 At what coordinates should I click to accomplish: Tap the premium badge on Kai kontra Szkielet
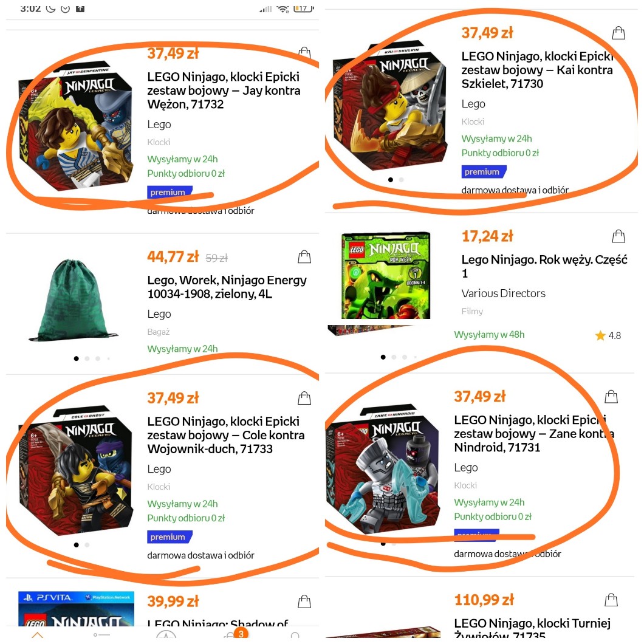(x=484, y=172)
